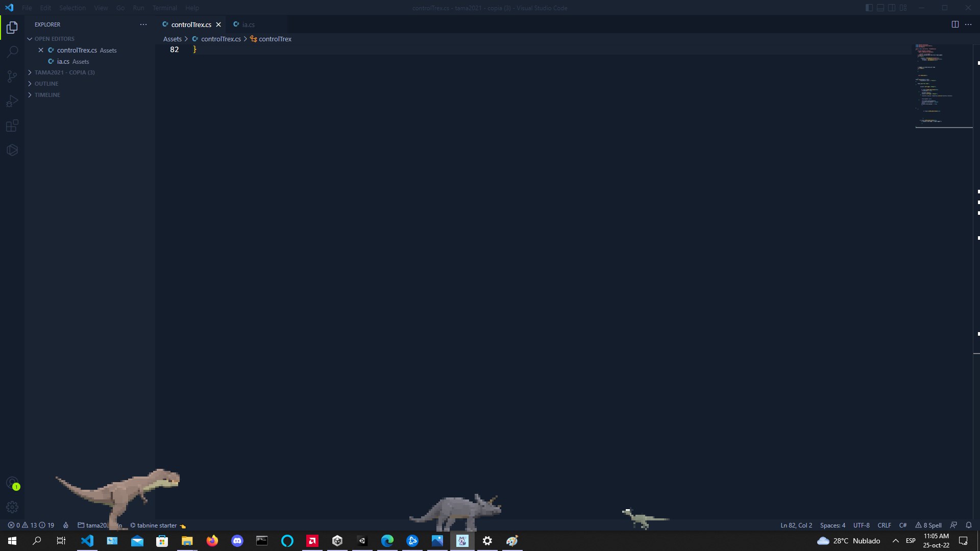Close the controlTrex.cs editor tab
The width and height of the screenshot is (980, 551).
pos(218,24)
